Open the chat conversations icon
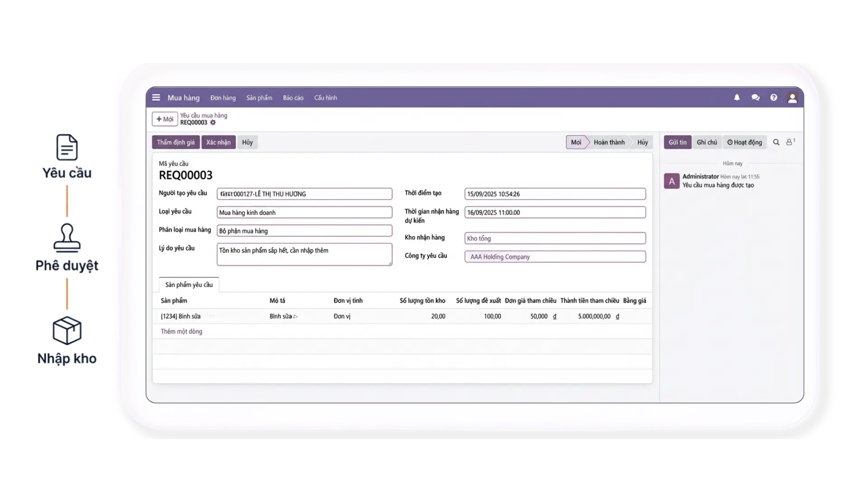The height and width of the screenshot is (488, 868). point(755,98)
